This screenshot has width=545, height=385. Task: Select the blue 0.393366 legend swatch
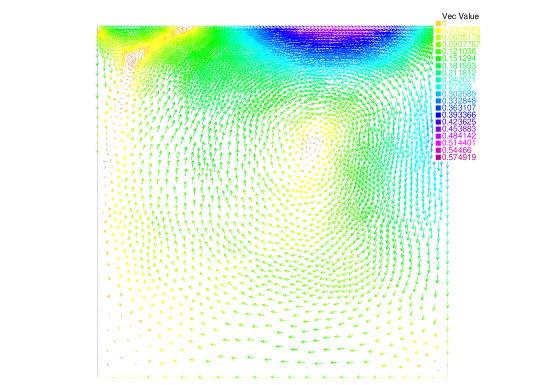coord(438,115)
